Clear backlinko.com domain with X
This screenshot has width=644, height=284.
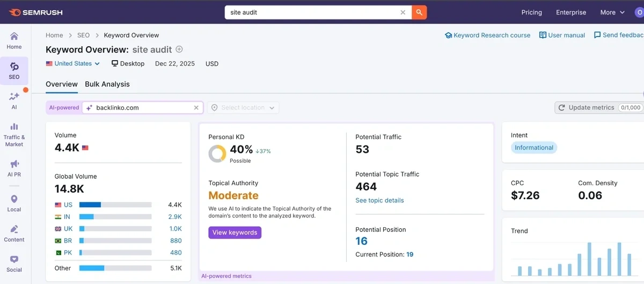(x=196, y=107)
